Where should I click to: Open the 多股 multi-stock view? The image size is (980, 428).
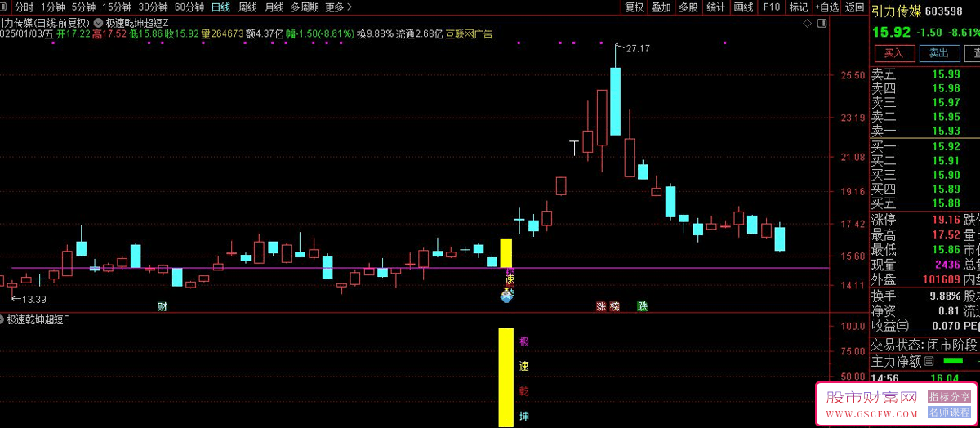click(688, 7)
